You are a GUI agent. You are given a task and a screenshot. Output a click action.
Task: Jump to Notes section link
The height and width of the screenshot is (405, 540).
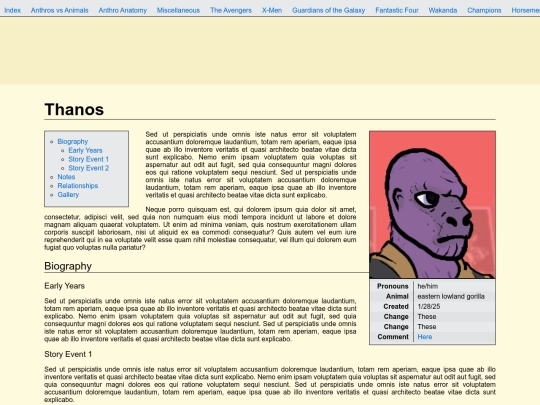[x=66, y=177]
